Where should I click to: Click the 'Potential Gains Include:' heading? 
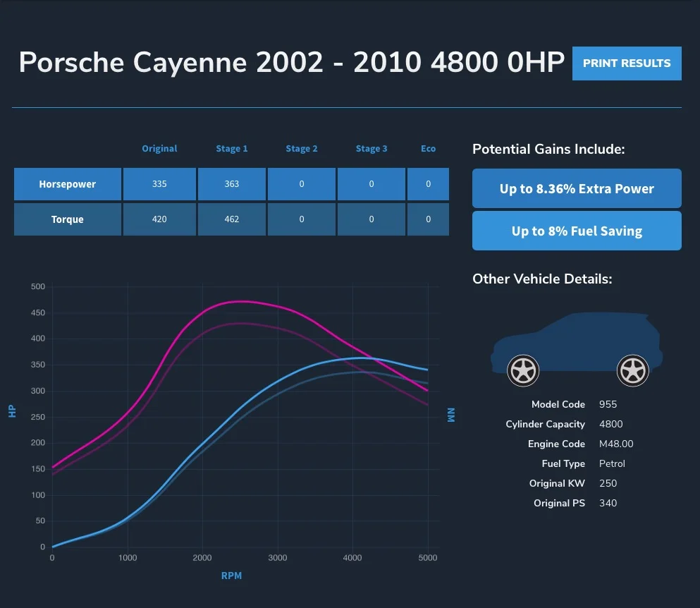click(548, 149)
